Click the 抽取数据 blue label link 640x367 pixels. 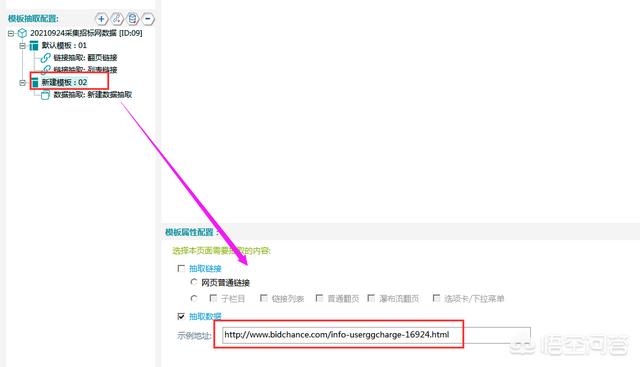205,316
